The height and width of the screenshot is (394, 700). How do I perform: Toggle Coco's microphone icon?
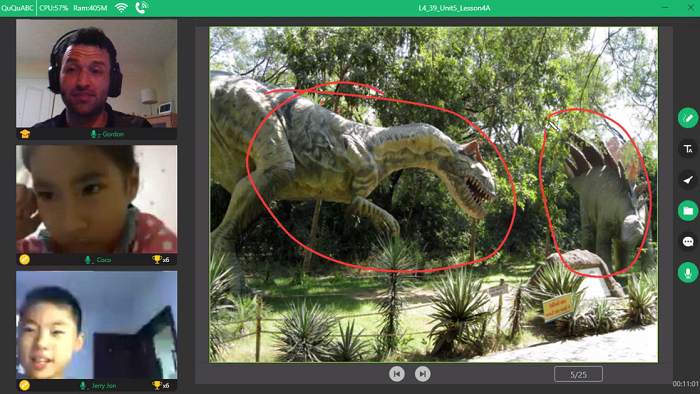click(88, 259)
